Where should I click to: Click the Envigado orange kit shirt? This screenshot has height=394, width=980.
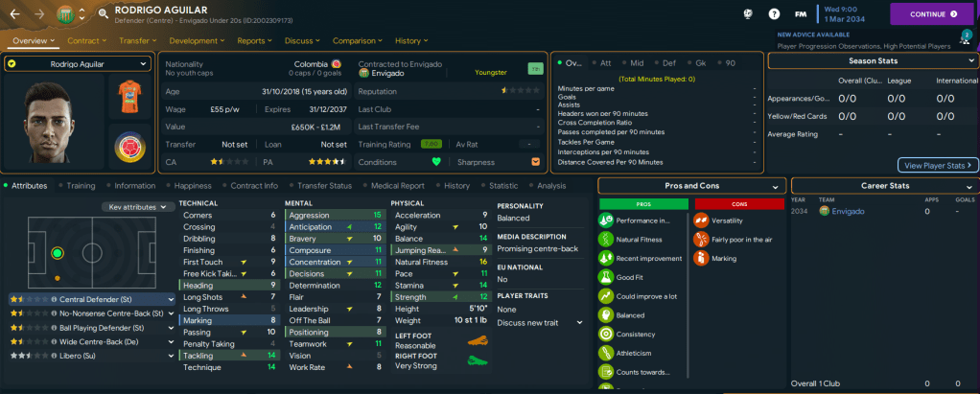pyautogui.click(x=127, y=97)
